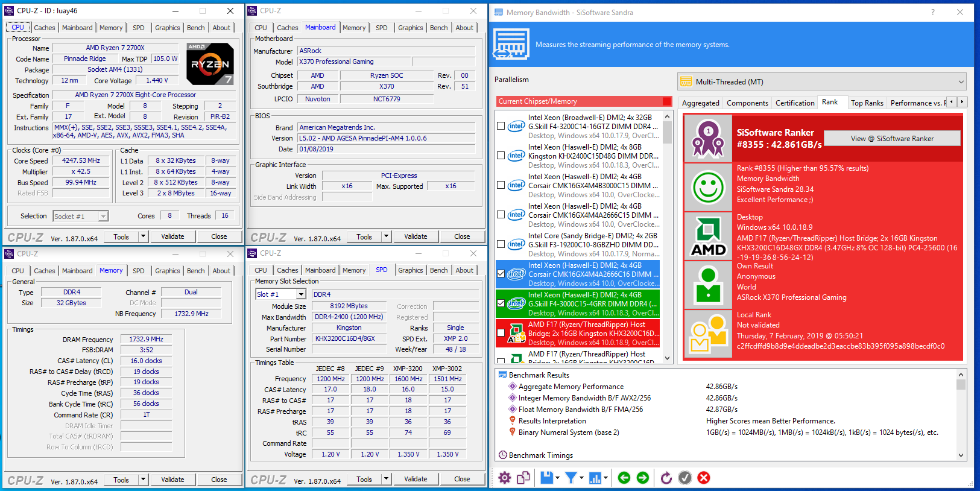
Task: Go back with the green left arrow
Action: coord(624,478)
